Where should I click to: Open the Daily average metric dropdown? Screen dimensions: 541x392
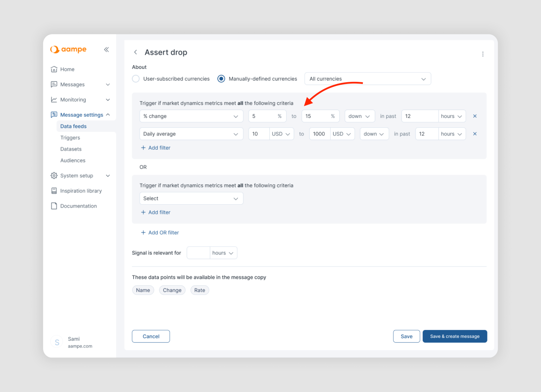[x=191, y=134]
